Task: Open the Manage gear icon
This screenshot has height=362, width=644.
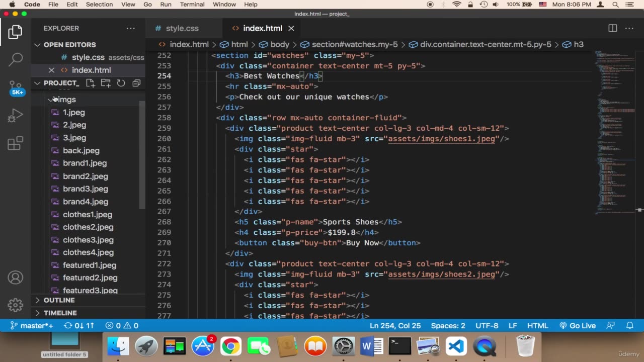Action: tap(15, 305)
